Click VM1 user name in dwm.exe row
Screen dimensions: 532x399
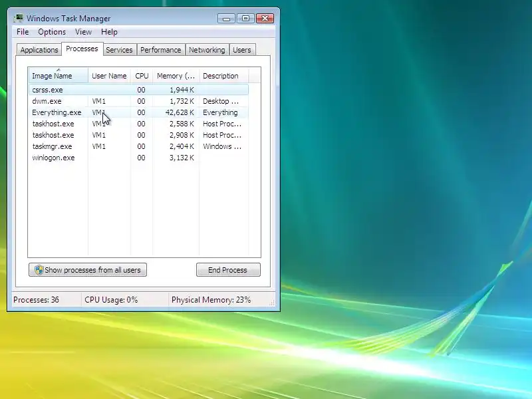(98, 101)
